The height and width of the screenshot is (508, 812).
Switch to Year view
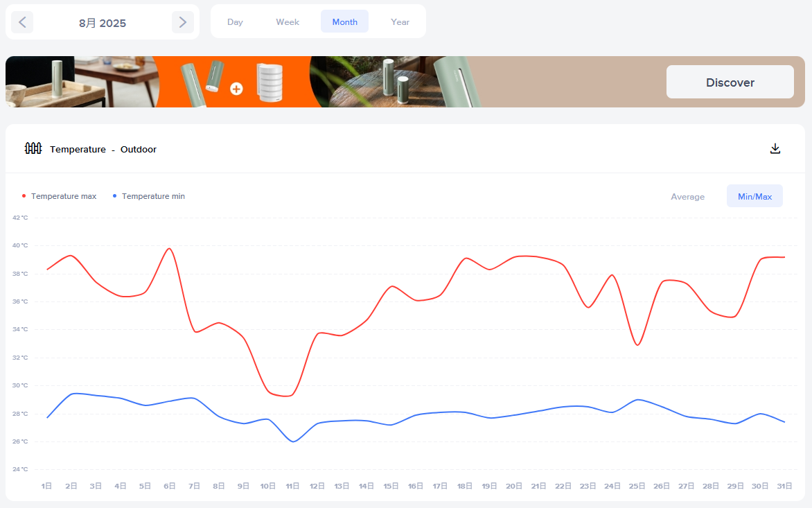pos(400,22)
